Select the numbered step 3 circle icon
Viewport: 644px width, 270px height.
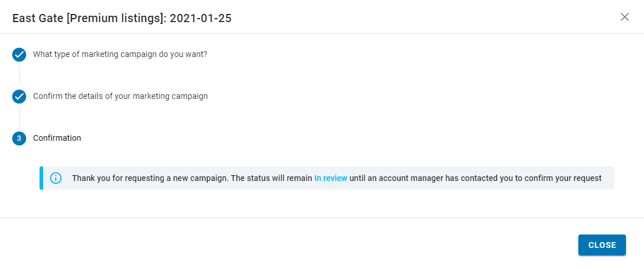point(19,138)
